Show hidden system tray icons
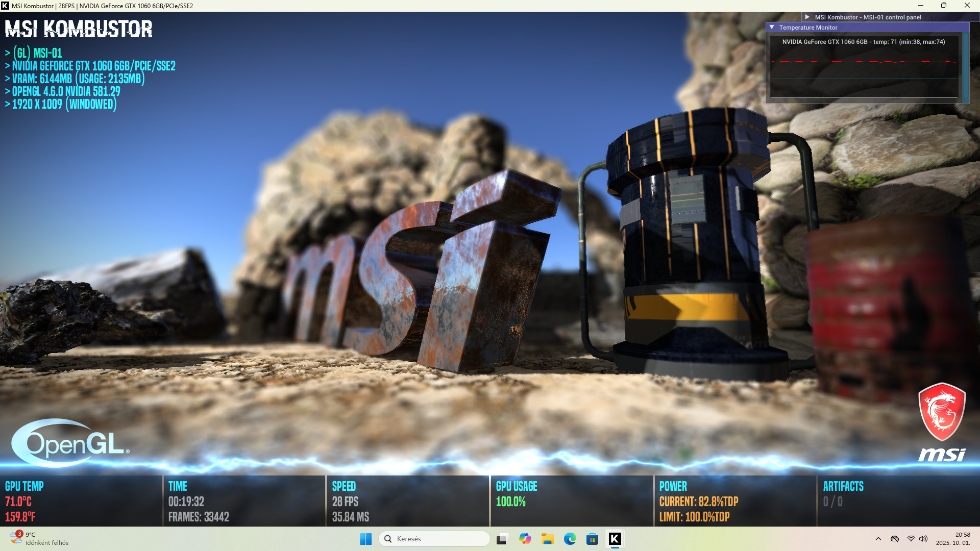 click(878, 539)
